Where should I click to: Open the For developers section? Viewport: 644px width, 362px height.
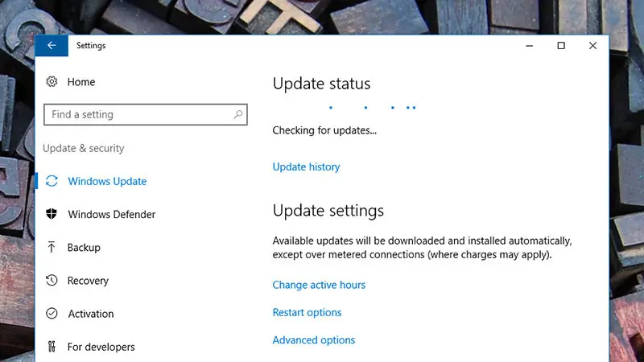(x=101, y=348)
